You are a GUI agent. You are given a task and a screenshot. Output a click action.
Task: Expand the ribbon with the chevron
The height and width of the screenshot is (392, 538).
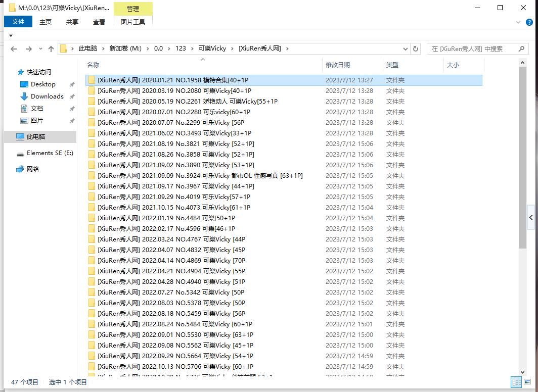(518, 22)
